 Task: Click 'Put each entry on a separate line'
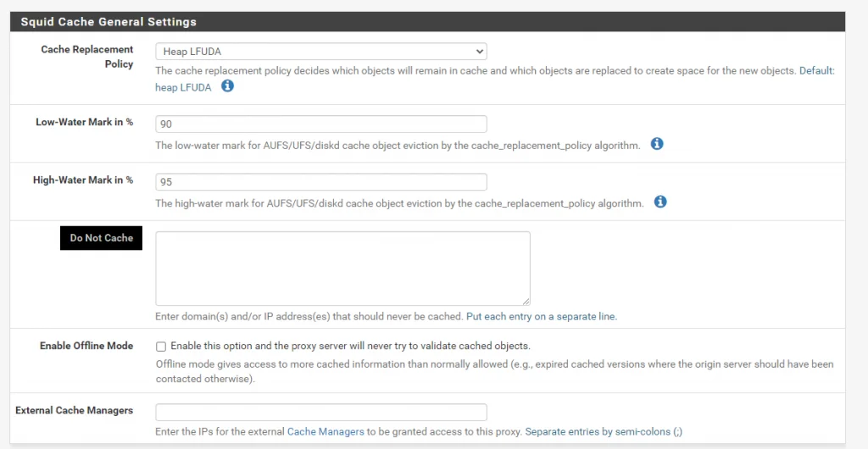pyautogui.click(x=542, y=317)
